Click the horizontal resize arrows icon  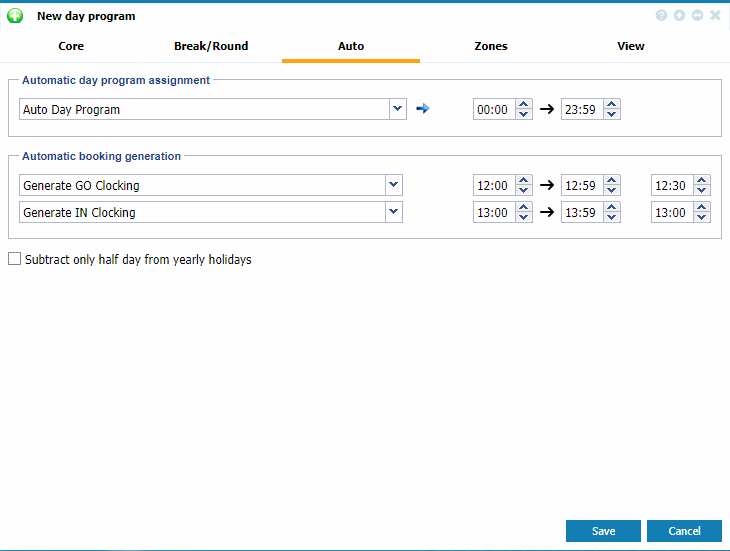pos(697,16)
